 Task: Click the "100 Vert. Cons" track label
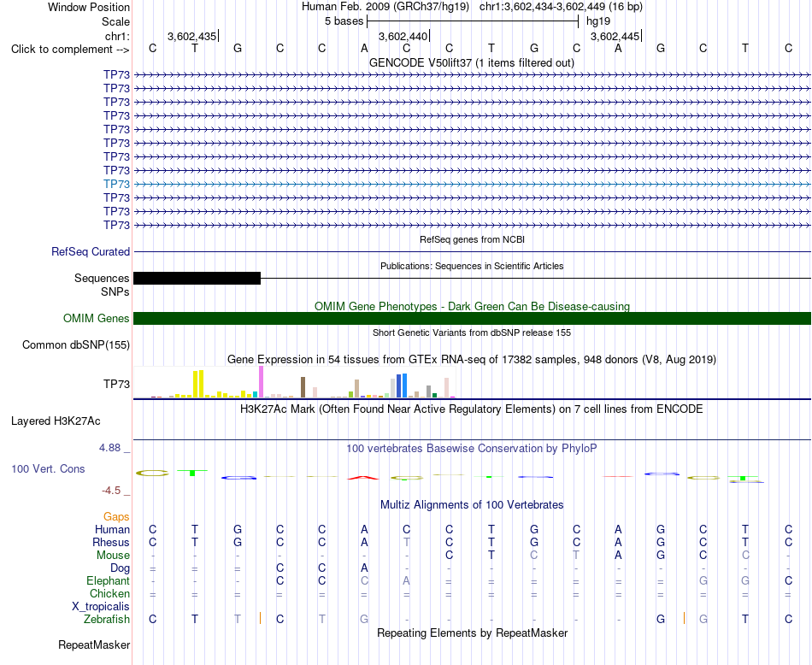(48, 468)
